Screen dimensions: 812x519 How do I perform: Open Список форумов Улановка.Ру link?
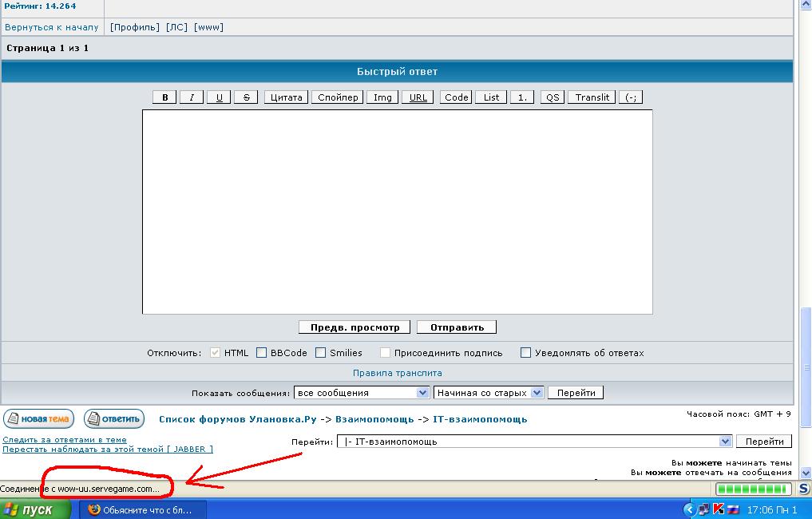click(238, 419)
